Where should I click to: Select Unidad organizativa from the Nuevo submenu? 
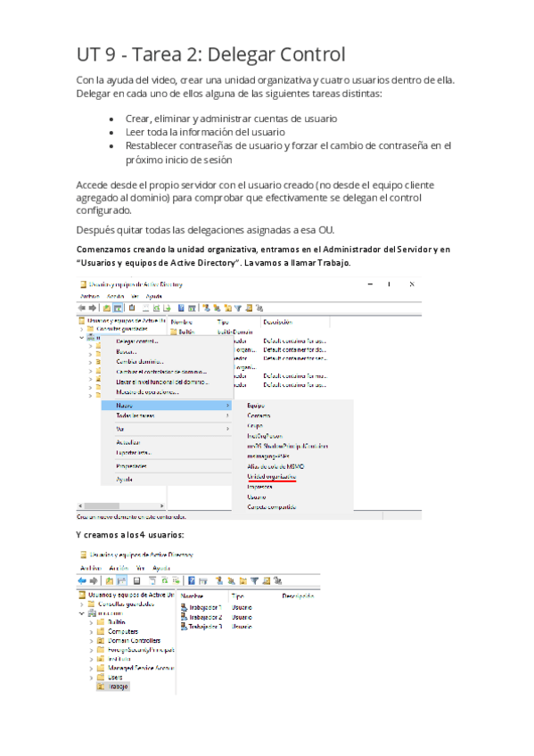[271, 476]
